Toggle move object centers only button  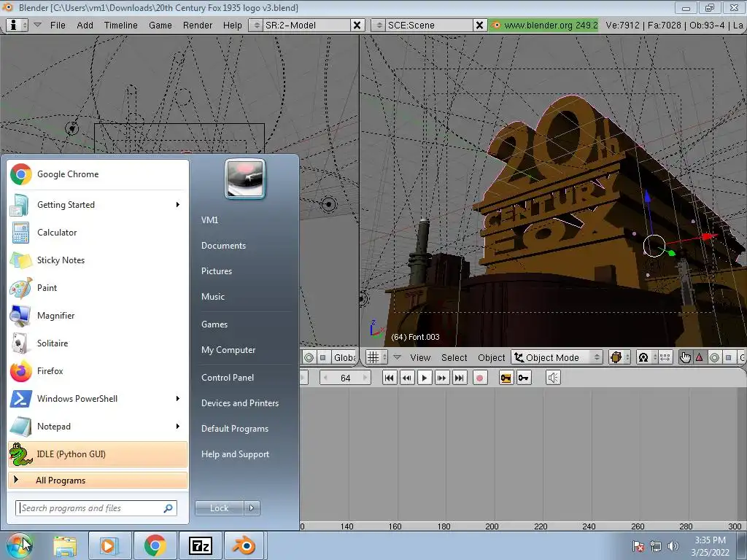665,357
